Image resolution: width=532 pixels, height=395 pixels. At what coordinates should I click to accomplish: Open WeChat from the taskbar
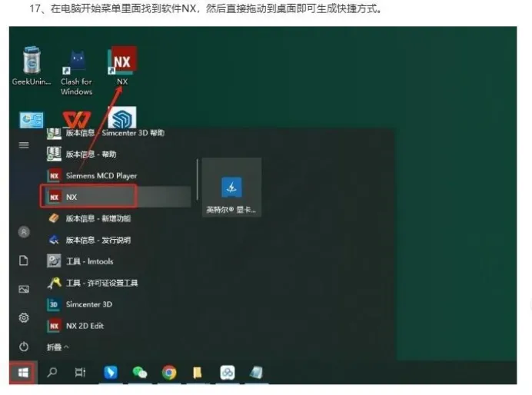pos(139,372)
